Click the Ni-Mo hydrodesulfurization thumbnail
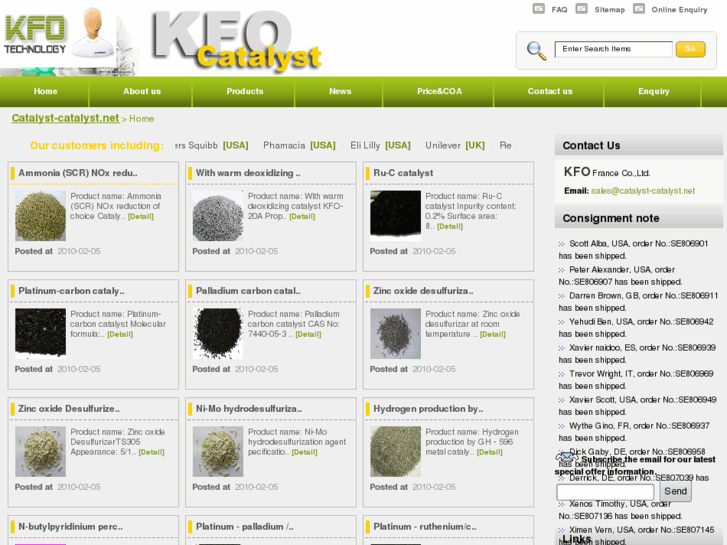 [218, 451]
